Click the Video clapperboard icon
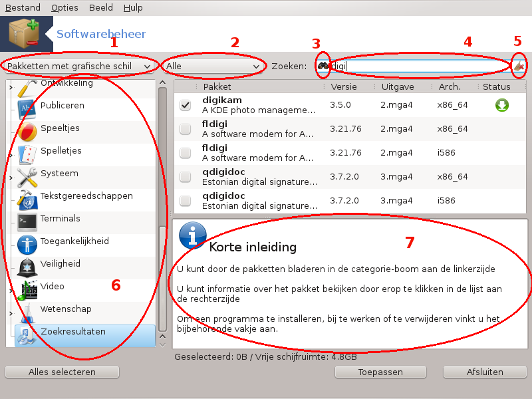The image size is (532, 399). tap(27, 288)
